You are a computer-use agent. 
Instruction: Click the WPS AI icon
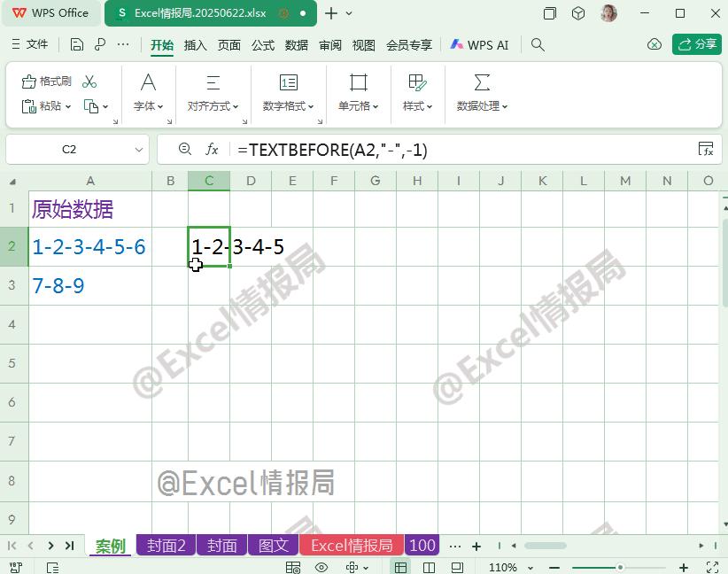tap(478, 43)
